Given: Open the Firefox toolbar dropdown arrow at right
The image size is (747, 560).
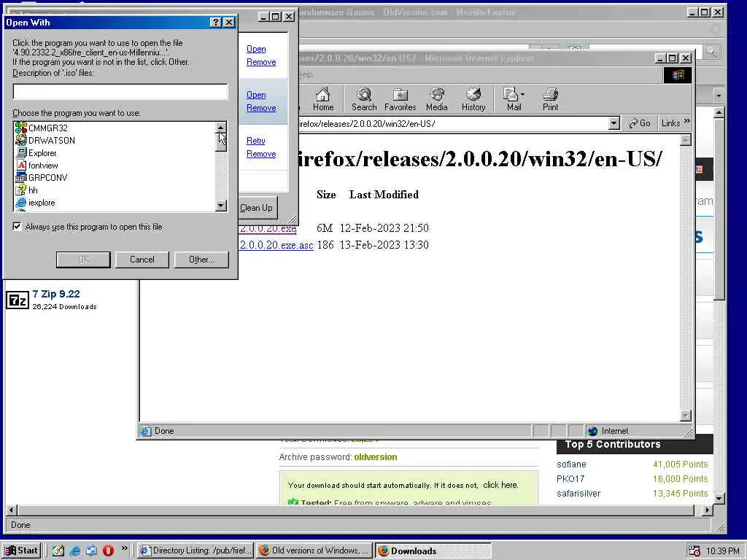Looking at the screenshot, I should pos(719,96).
